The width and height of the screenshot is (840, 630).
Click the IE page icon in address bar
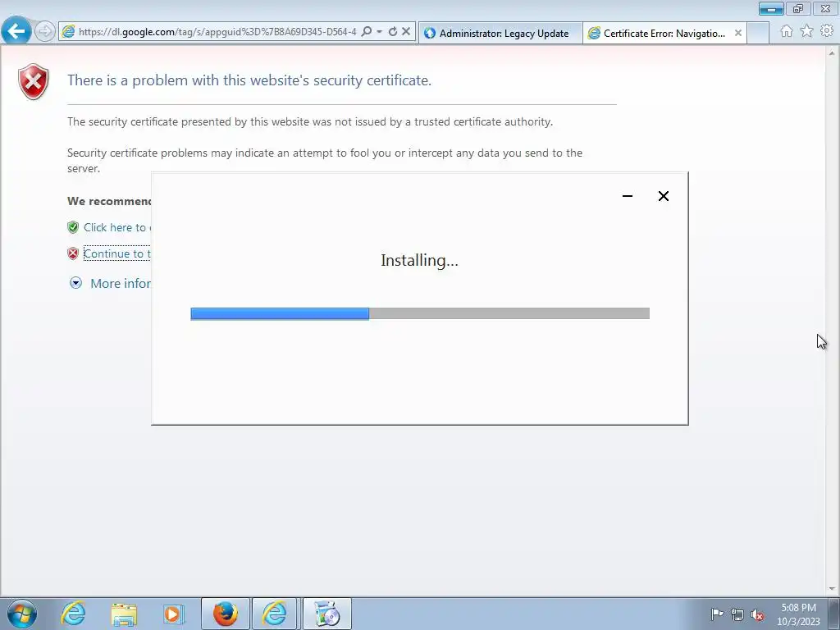(68, 32)
